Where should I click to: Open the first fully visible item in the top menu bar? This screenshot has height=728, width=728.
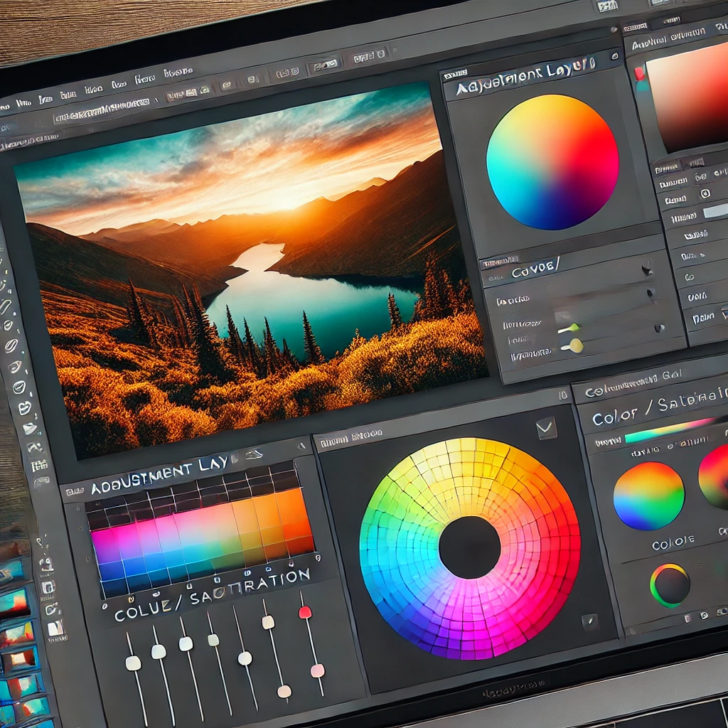tap(23, 103)
